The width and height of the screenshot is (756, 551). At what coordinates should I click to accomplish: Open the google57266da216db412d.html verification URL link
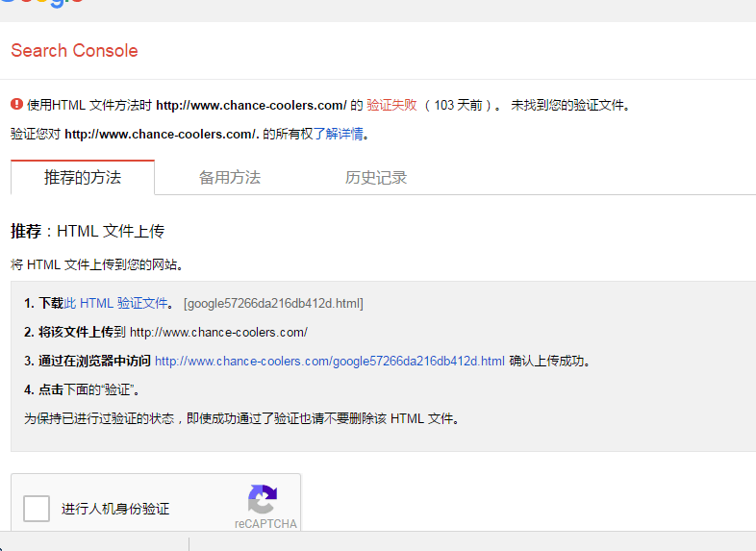tap(329, 362)
